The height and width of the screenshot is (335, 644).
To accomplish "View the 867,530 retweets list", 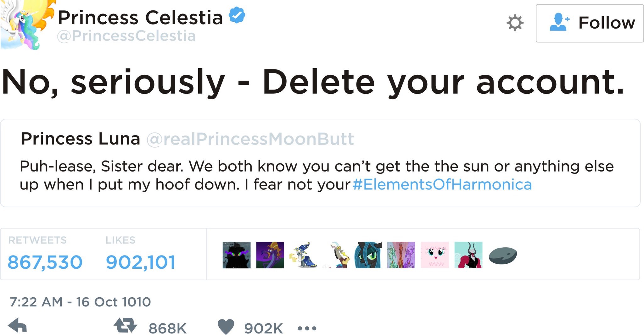I will [45, 262].
